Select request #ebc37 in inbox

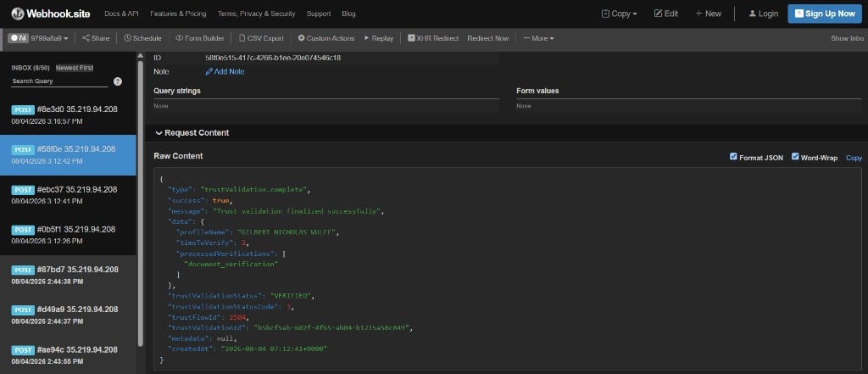click(68, 195)
